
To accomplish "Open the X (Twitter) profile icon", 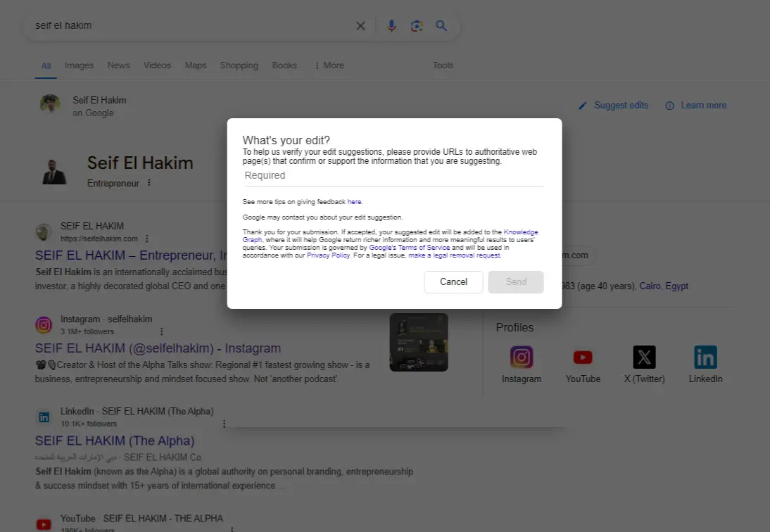I will coord(644,357).
